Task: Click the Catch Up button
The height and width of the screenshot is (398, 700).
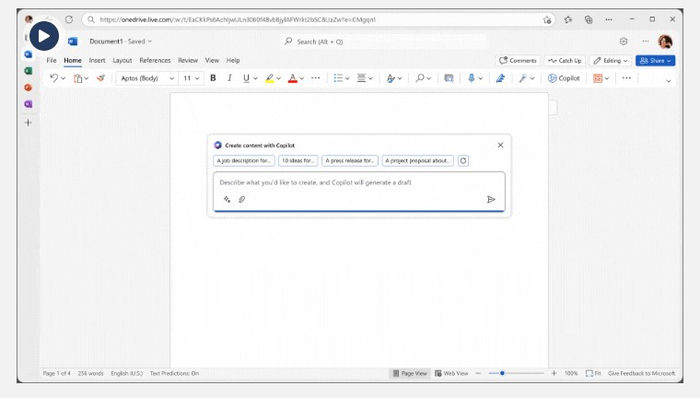Action: (565, 61)
